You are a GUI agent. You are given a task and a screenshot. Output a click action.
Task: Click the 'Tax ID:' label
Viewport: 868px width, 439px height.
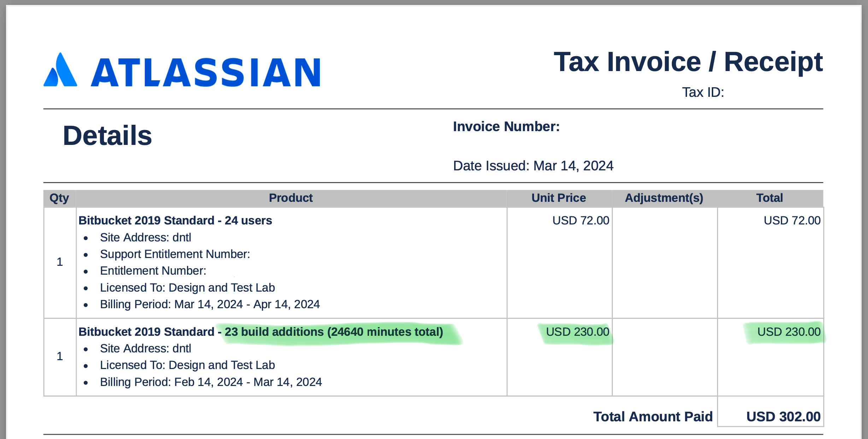[x=703, y=92]
